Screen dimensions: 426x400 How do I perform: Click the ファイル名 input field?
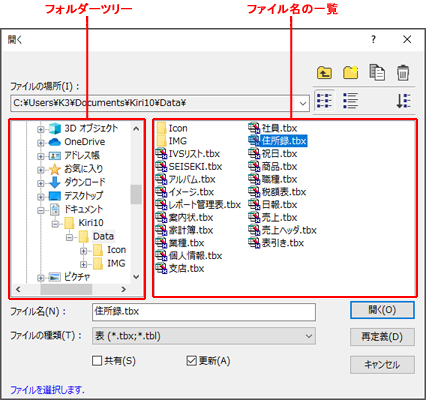[x=204, y=312]
